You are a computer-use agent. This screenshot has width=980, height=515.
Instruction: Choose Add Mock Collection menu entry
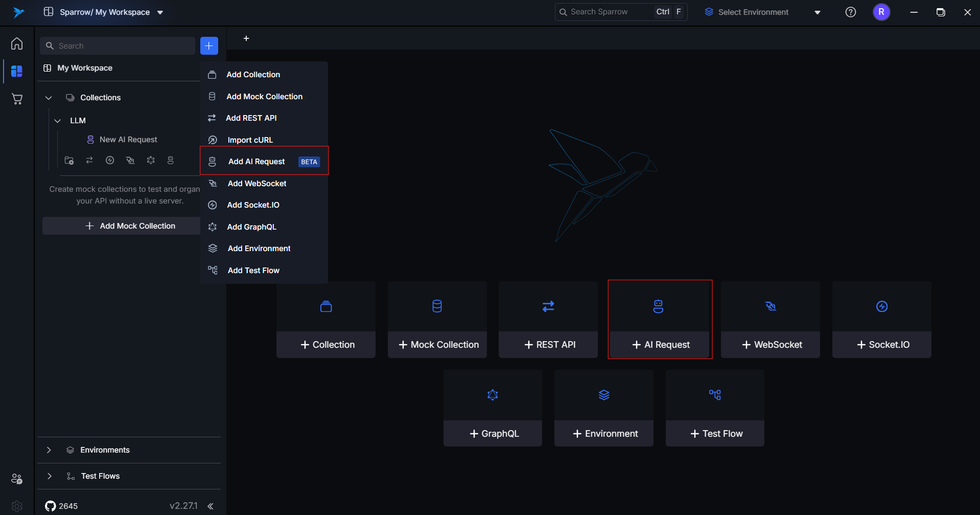point(264,97)
